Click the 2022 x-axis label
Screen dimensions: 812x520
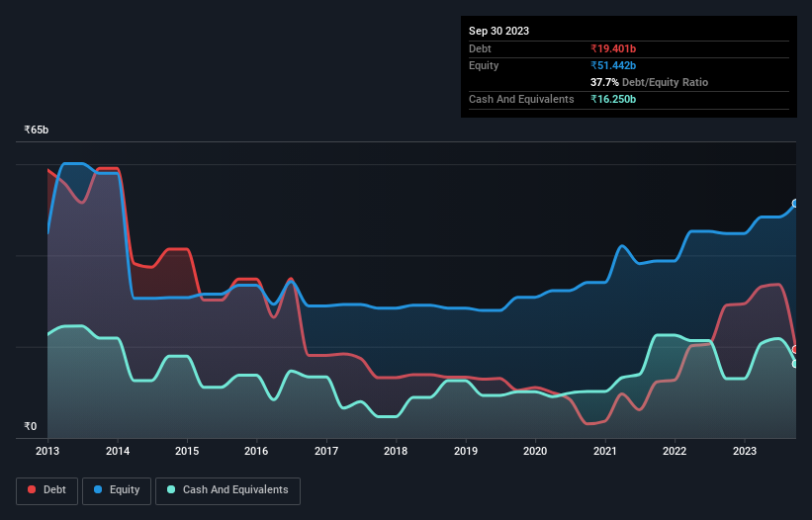coord(675,451)
